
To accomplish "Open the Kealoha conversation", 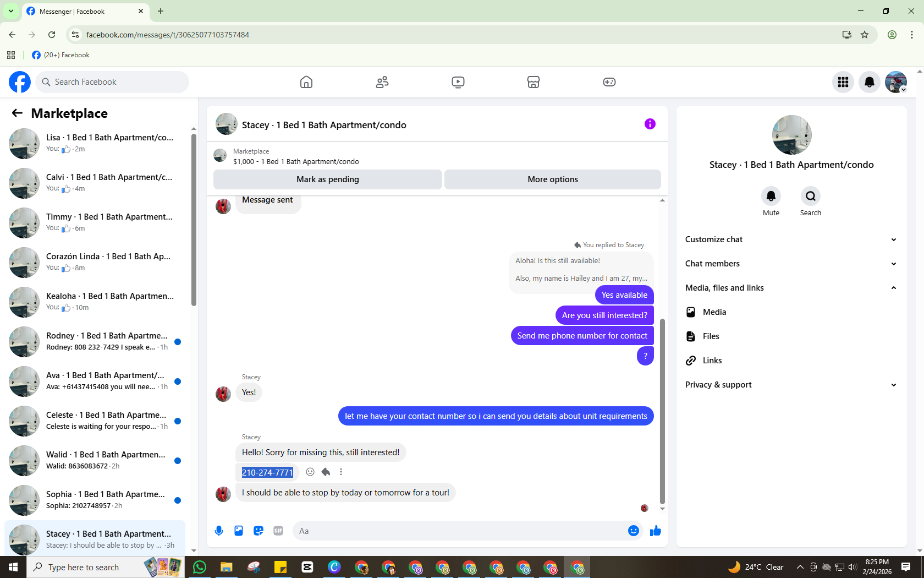I will [95, 302].
